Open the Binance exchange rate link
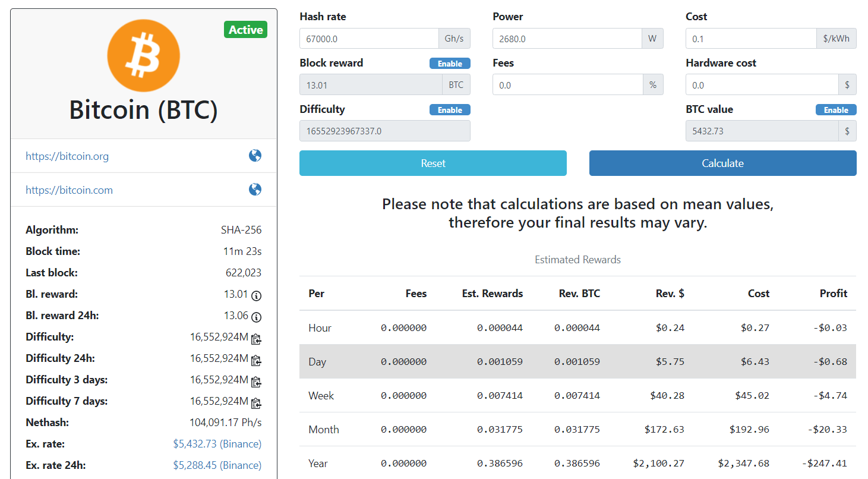The width and height of the screenshot is (868, 479). pos(217,443)
